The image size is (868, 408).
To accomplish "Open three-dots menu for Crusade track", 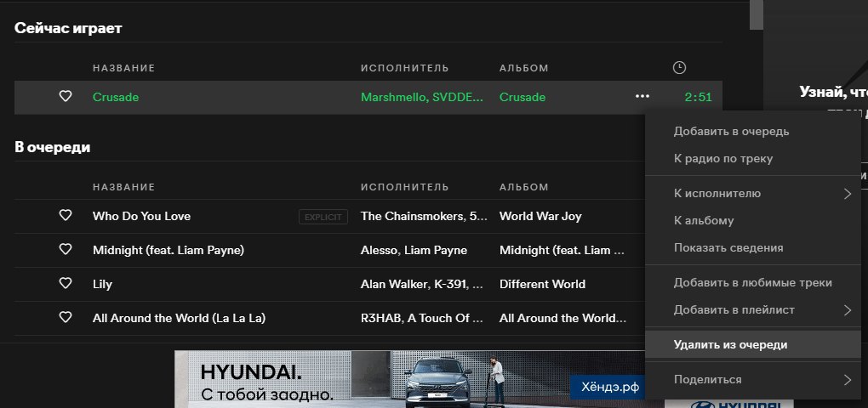I will point(642,97).
